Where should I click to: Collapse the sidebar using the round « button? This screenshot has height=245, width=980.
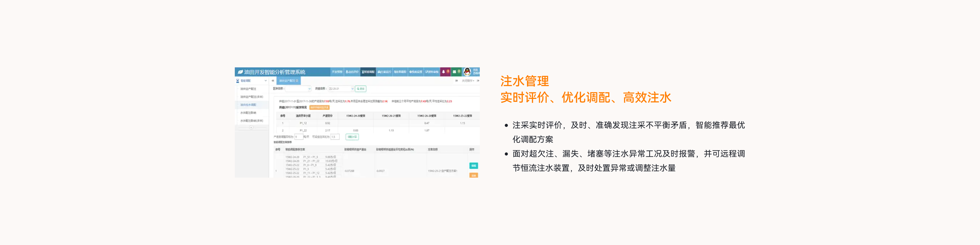point(251,127)
